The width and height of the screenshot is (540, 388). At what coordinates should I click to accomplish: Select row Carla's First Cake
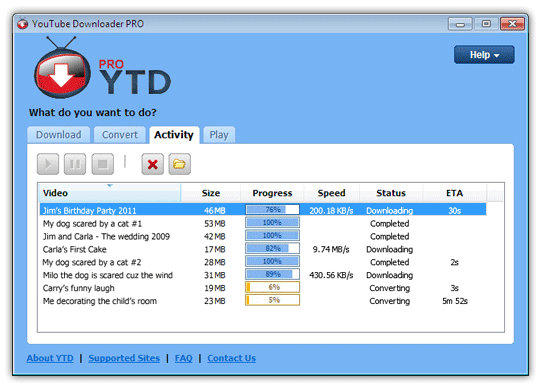[263, 249]
